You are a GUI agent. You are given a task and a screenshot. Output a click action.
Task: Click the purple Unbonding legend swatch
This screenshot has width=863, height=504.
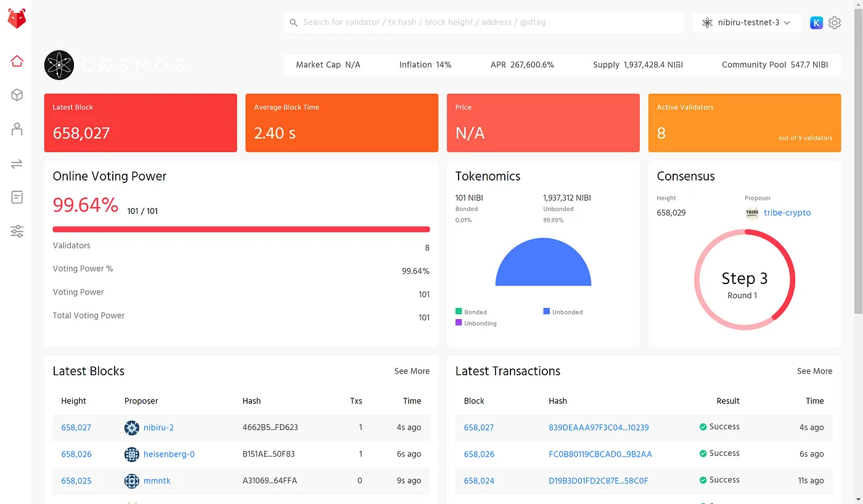click(459, 323)
